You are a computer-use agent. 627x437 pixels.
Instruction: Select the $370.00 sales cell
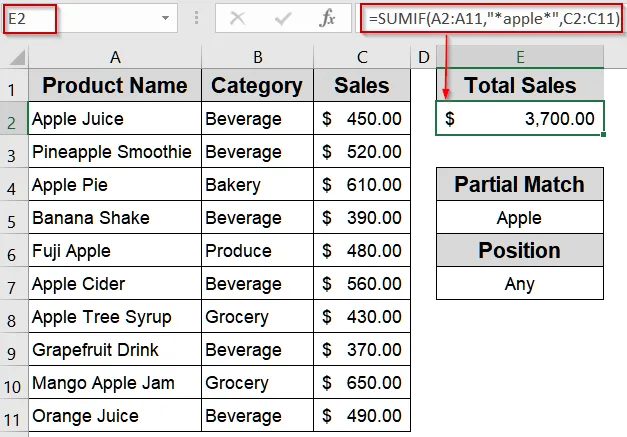362,349
